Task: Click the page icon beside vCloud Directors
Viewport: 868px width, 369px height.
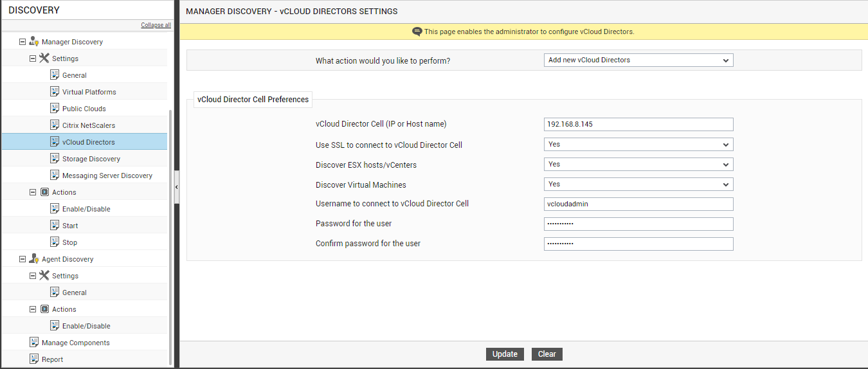Action: pos(55,141)
